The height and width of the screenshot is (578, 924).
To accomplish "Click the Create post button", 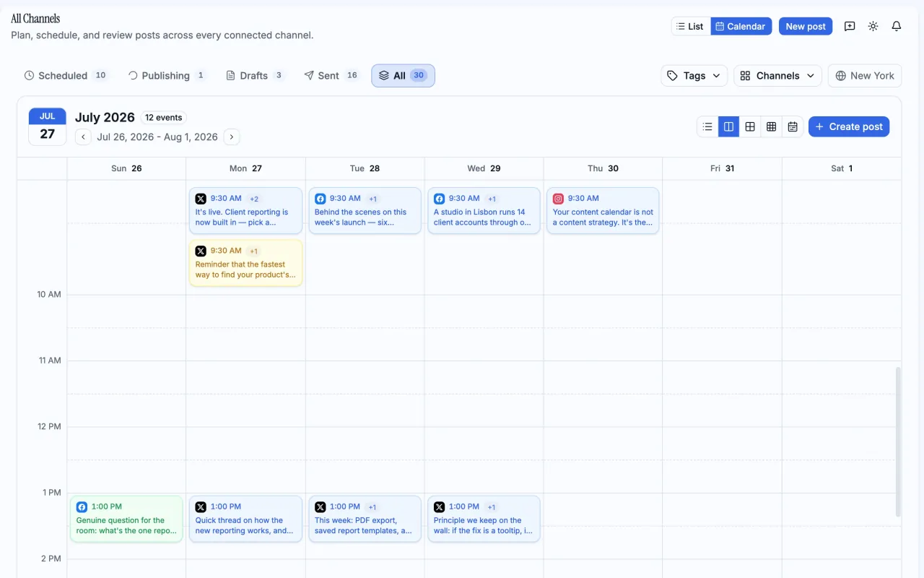I will pyautogui.click(x=849, y=126).
